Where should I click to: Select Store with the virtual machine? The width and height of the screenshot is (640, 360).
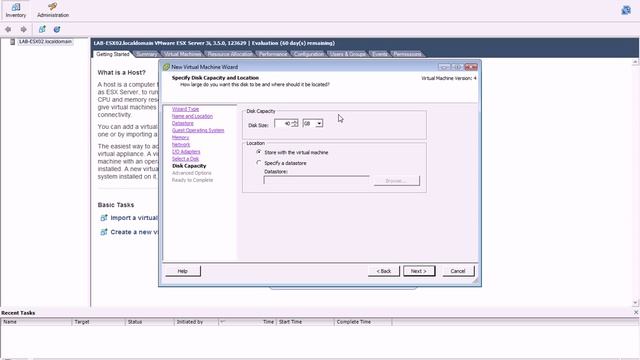point(259,152)
